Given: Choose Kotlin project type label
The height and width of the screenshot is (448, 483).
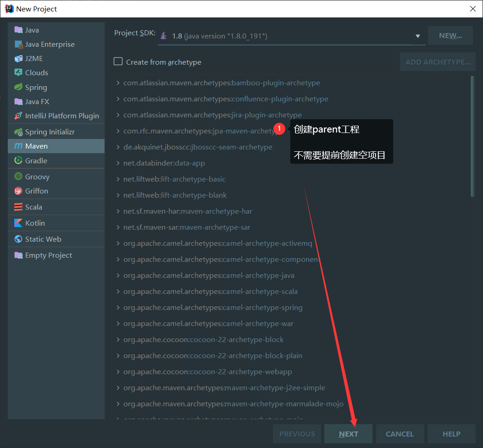Looking at the screenshot, I should click(35, 223).
